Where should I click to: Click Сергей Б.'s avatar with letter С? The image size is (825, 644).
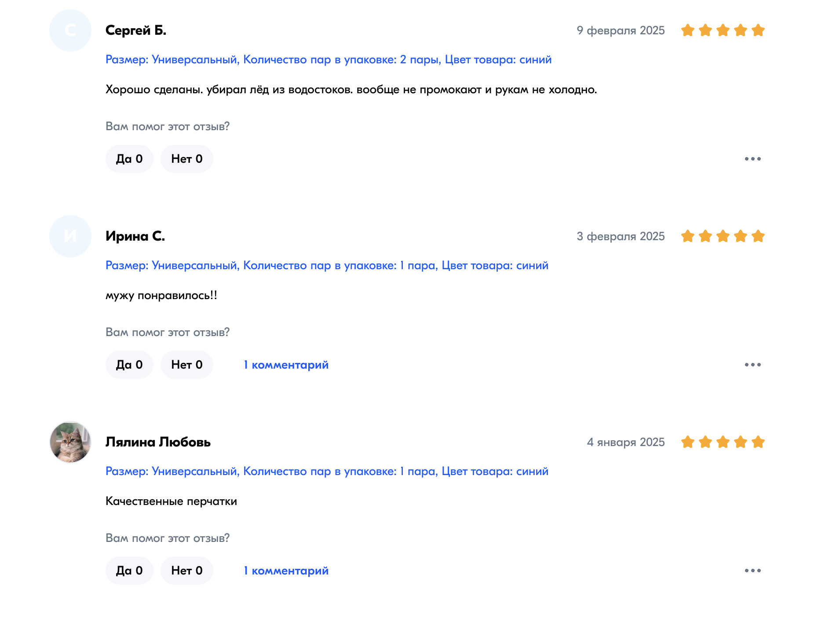[x=70, y=30]
